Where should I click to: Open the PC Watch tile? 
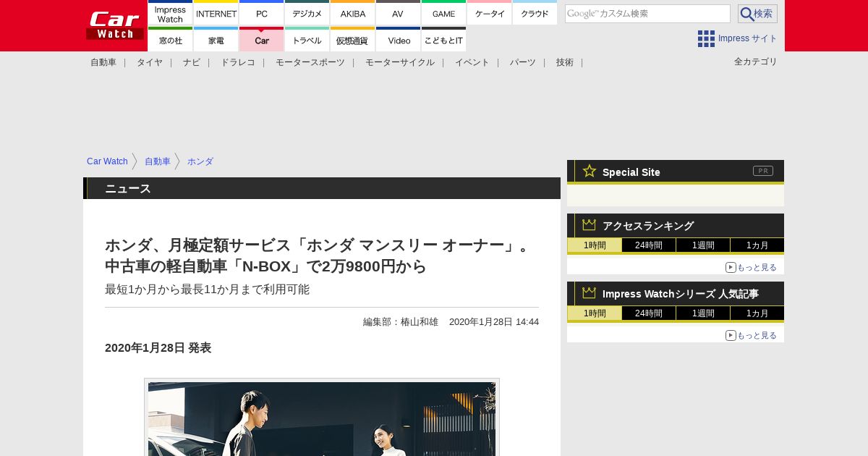coord(261,13)
